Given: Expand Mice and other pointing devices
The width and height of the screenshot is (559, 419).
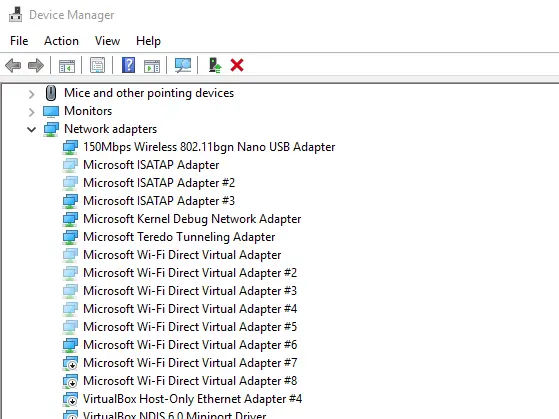Looking at the screenshot, I should (31, 94).
